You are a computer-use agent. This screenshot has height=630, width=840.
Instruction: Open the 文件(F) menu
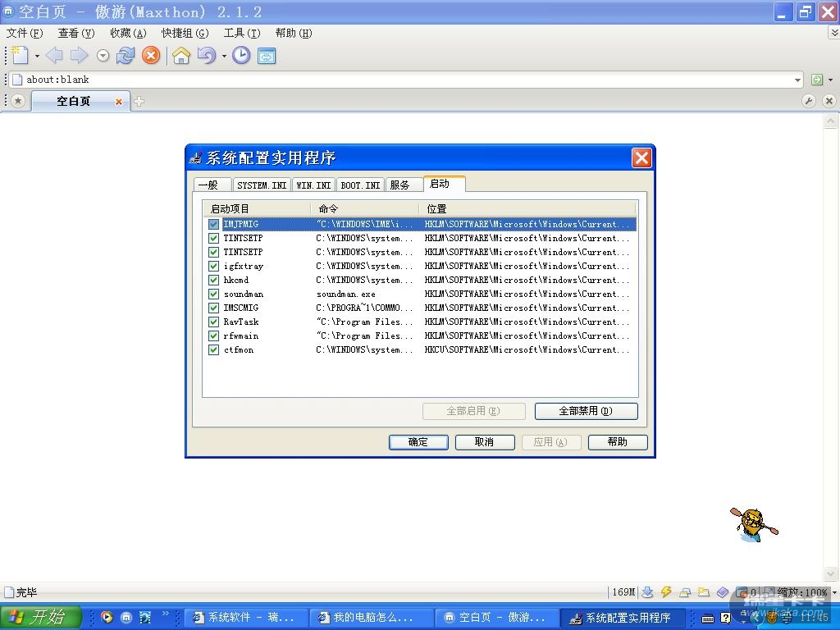[25, 33]
